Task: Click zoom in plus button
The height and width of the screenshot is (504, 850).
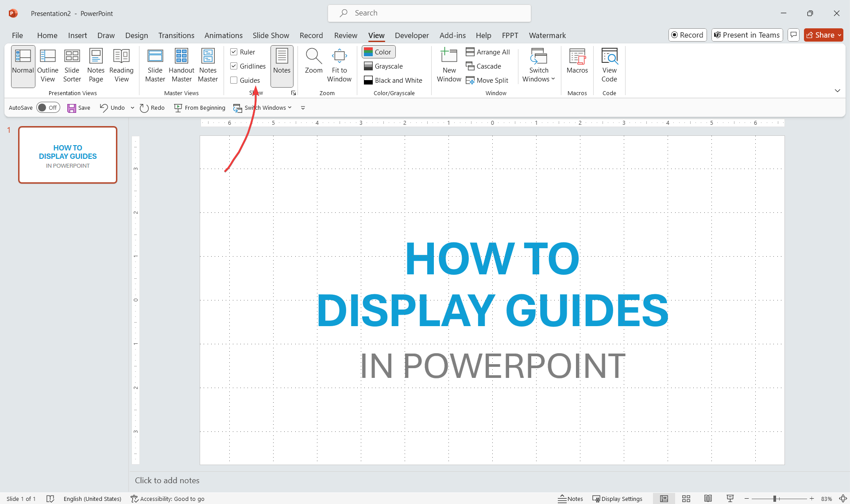Action: point(811,499)
